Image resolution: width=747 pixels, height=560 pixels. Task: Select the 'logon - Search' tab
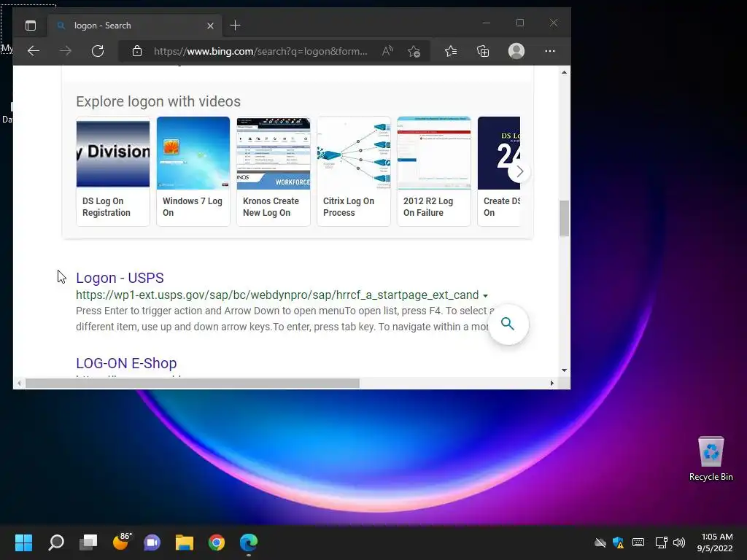click(134, 26)
